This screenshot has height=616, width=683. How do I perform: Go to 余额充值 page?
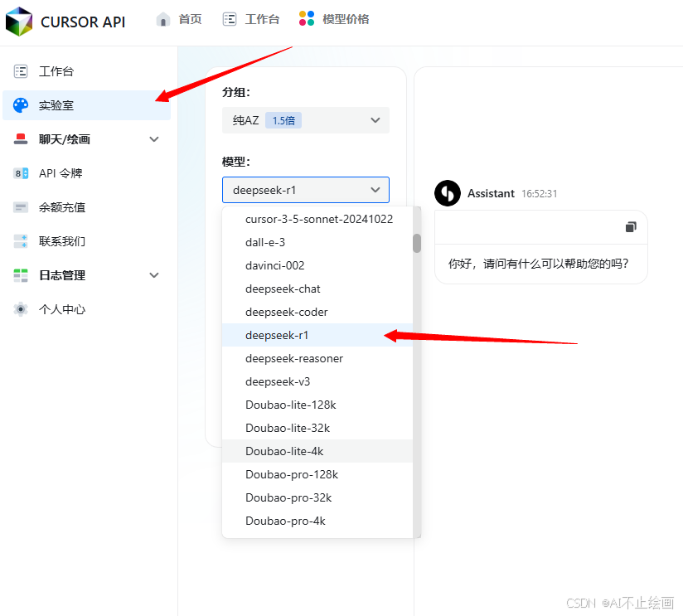[x=87, y=207]
